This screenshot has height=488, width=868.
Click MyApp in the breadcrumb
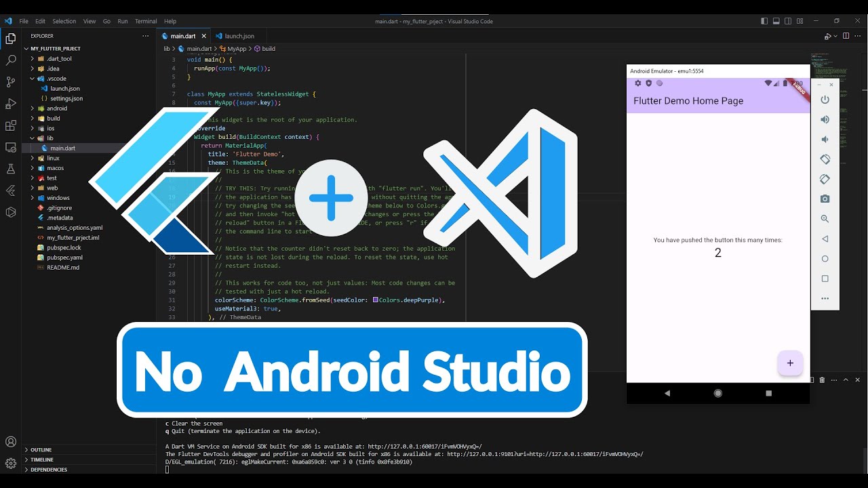[x=237, y=49]
